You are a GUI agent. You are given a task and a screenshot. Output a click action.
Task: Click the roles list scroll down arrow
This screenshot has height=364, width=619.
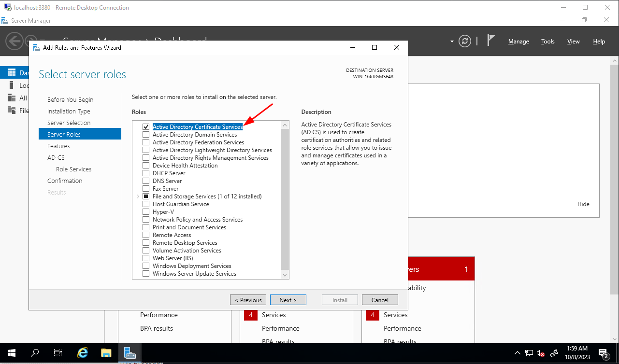click(285, 275)
